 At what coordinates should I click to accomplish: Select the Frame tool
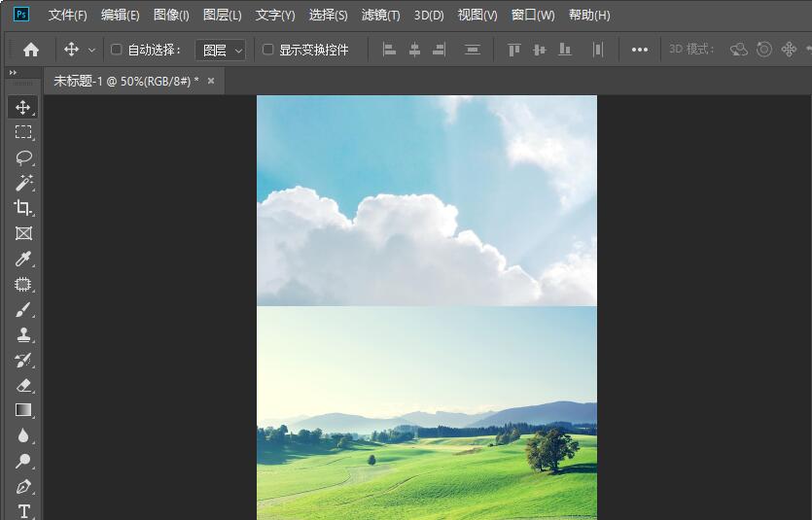[x=22, y=233]
